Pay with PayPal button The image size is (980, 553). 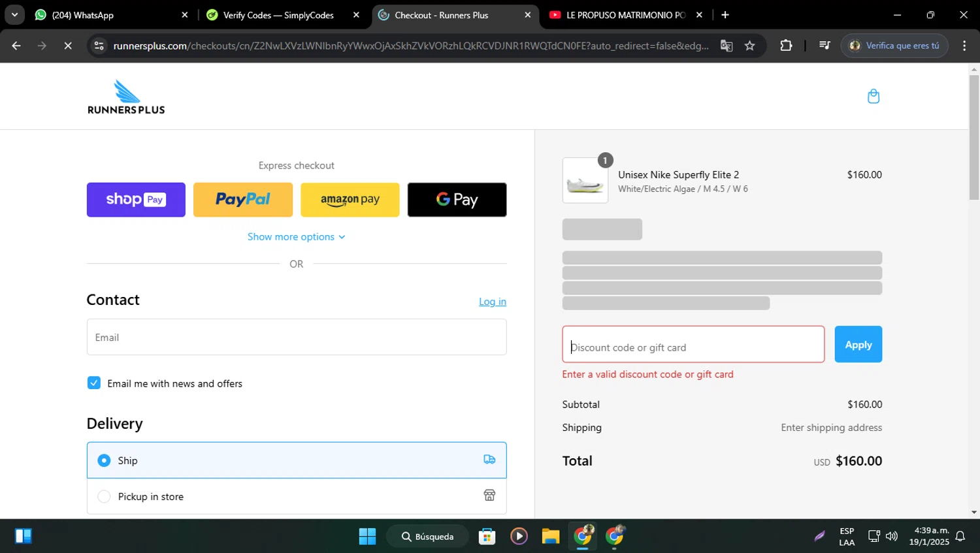tap(243, 200)
